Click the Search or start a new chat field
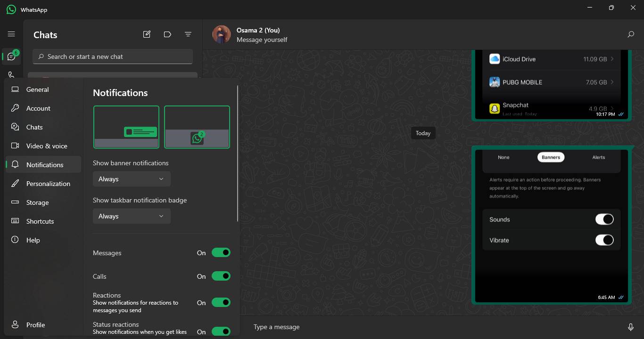This screenshot has height=339, width=644. tap(113, 56)
